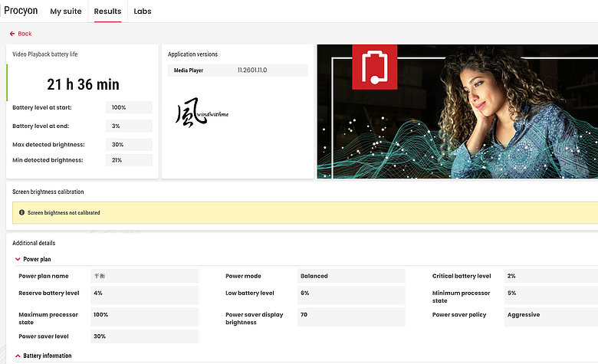Click the Battery level at start 100% value
This screenshot has width=598, height=364.
(x=129, y=107)
